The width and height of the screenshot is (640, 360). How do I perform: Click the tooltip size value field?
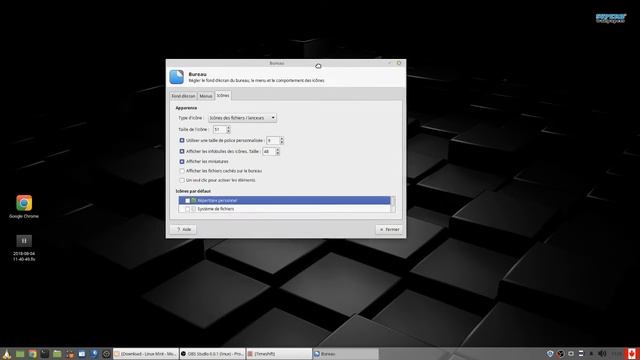pyautogui.click(x=269, y=151)
